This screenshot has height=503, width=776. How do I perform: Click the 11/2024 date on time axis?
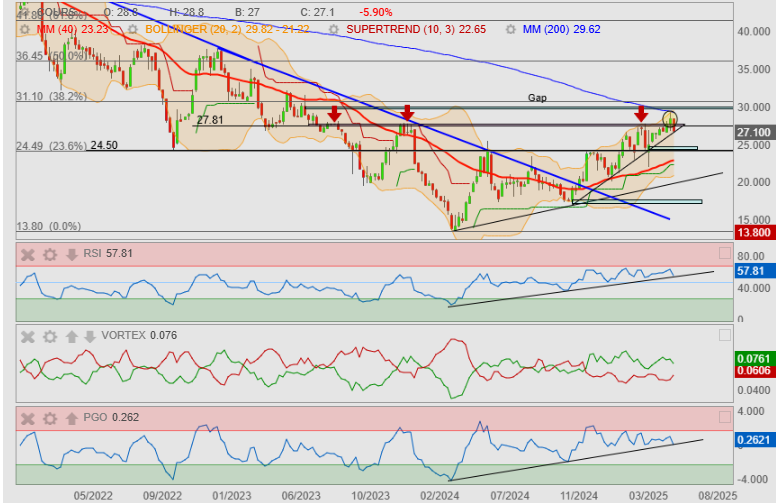click(x=579, y=496)
